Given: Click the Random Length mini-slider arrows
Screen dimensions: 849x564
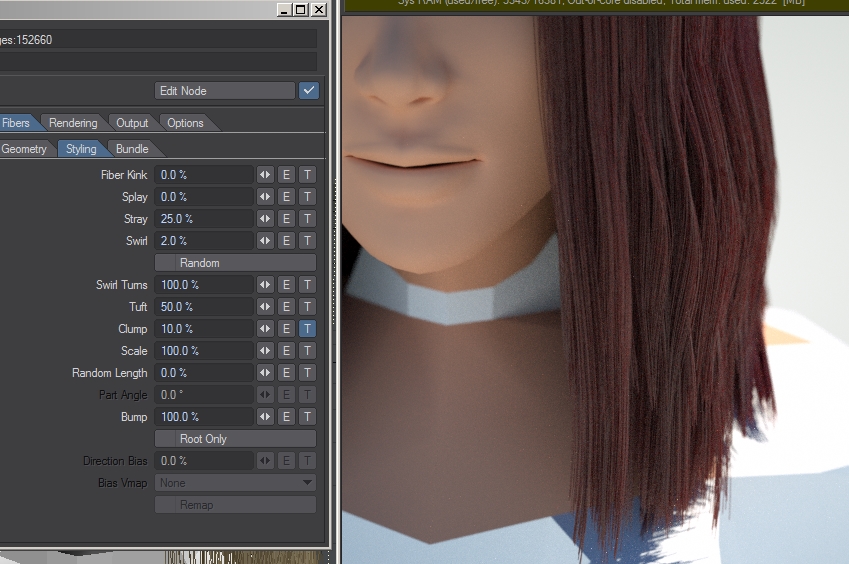Looking at the screenshot, I should pos(265,373).
